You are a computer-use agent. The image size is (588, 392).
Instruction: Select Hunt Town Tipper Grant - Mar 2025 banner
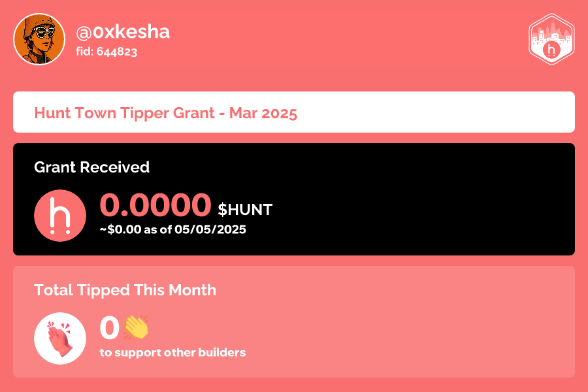pos(294,112)
